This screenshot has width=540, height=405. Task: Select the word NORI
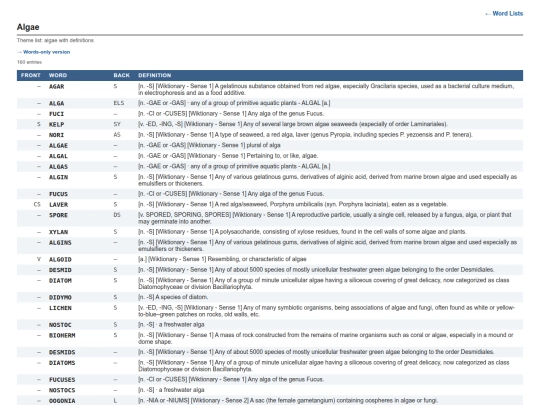(x=56, y=135)
